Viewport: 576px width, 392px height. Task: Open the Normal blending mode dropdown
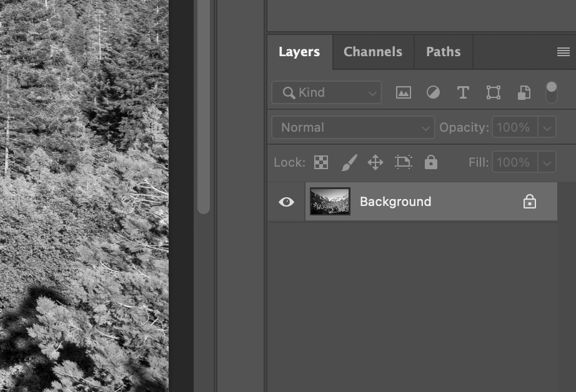point(353,127)
